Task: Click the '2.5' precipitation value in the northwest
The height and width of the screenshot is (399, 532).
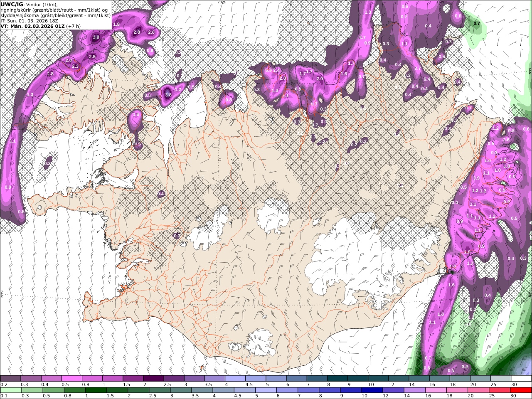Action: tap(92, 57)
